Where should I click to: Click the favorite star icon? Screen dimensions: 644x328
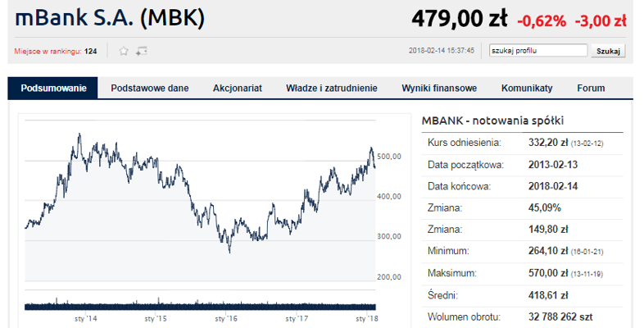124,51
